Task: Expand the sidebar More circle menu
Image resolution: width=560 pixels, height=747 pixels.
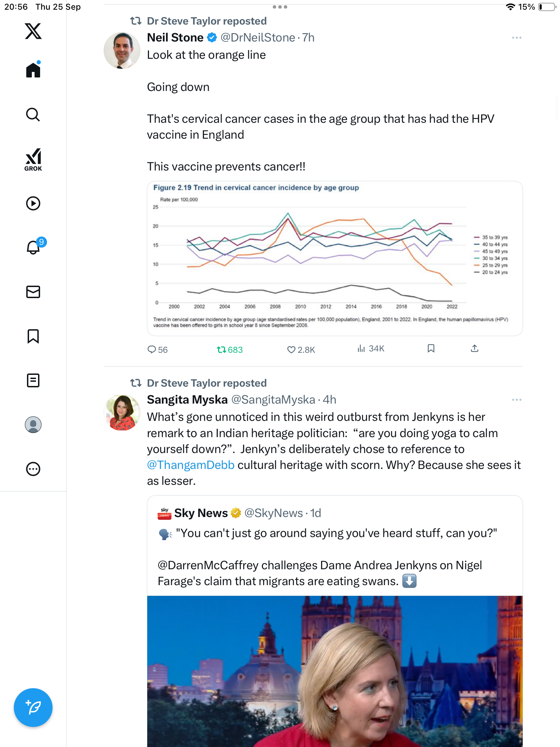Action: 33,469
